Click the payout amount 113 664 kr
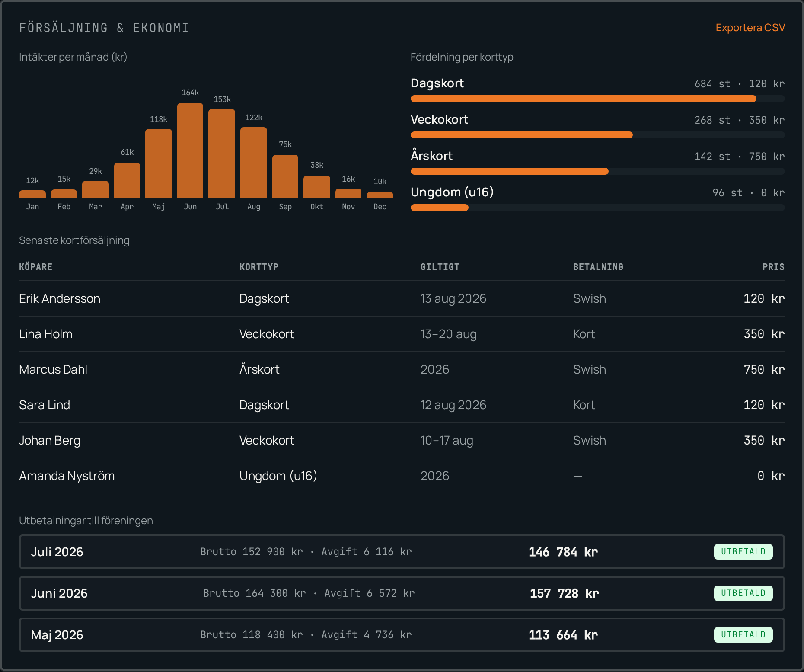Viewport: 804px width, 672px height. (563, 635)
